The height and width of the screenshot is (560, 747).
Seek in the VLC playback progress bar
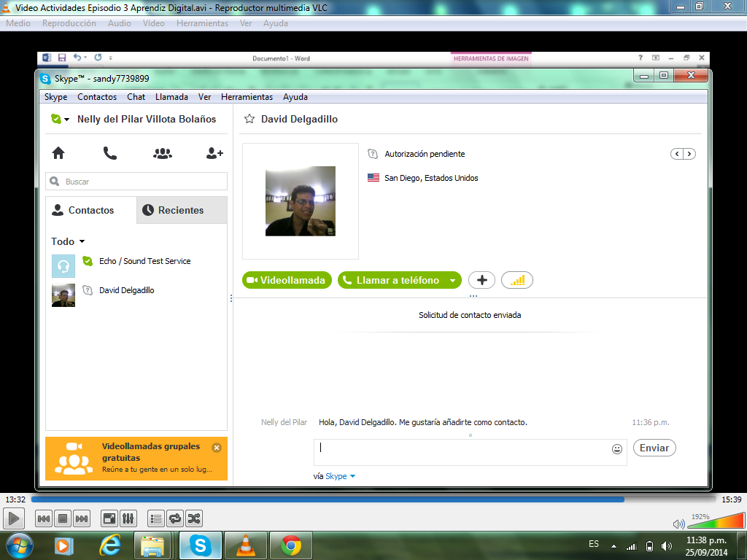click(373, 499)
